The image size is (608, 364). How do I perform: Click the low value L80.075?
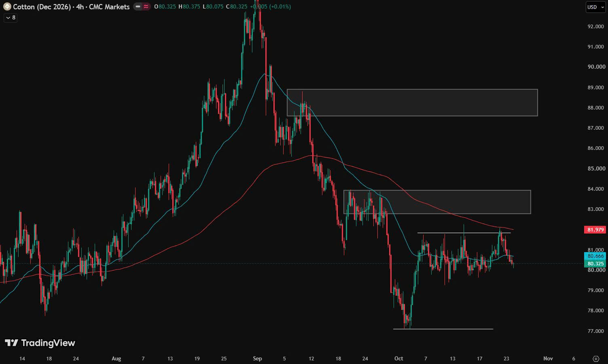click(213, 7)
